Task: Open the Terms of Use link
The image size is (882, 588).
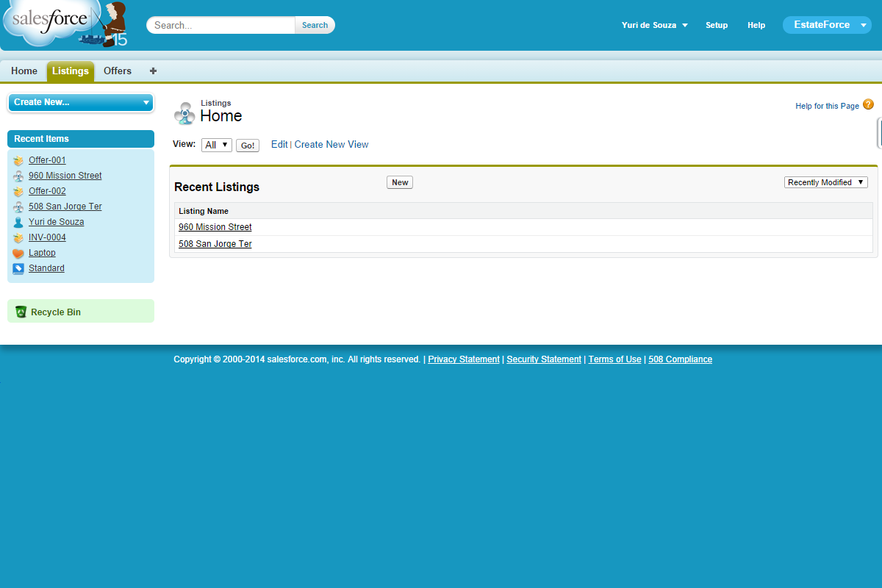Action: click(x=614, y=359)
